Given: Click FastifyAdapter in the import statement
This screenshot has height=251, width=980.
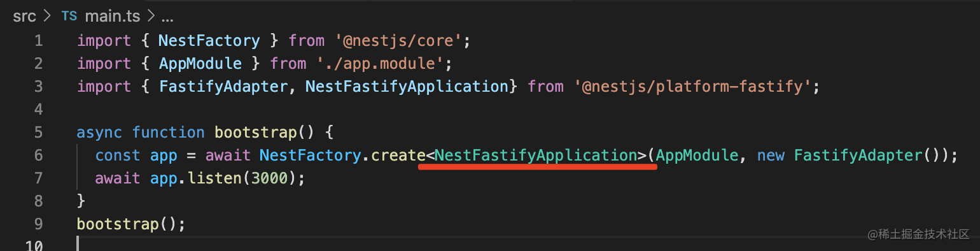Looking at the screenshot, I should (x=223, y=87).
